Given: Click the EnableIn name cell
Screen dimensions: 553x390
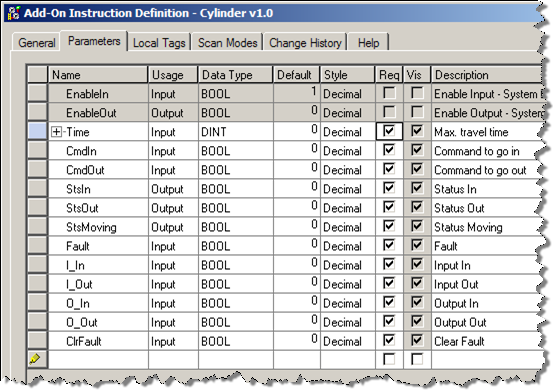Looking at the screenshot, I should pyautogui.click(x=98, y=94).
